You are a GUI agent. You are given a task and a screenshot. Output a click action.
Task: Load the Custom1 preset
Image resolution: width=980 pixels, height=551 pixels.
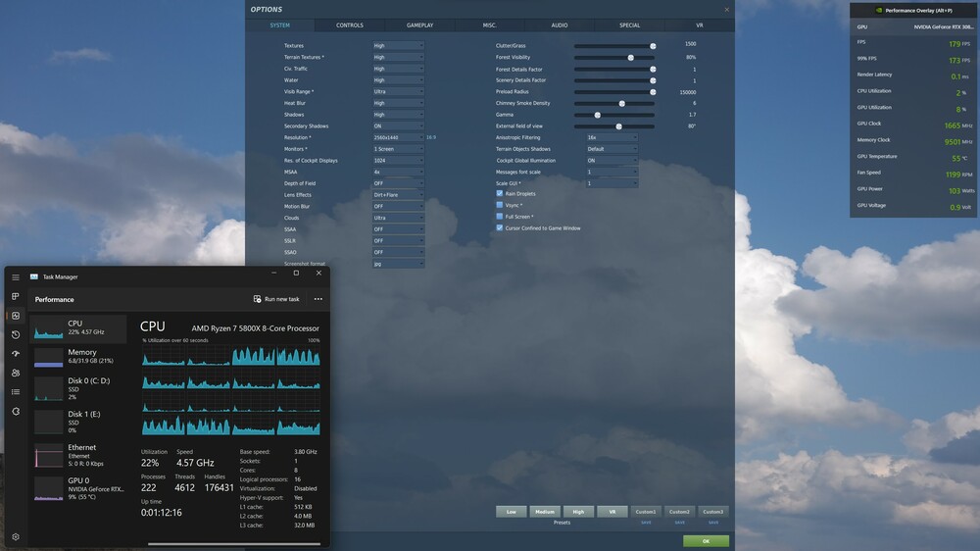[646, 512]
